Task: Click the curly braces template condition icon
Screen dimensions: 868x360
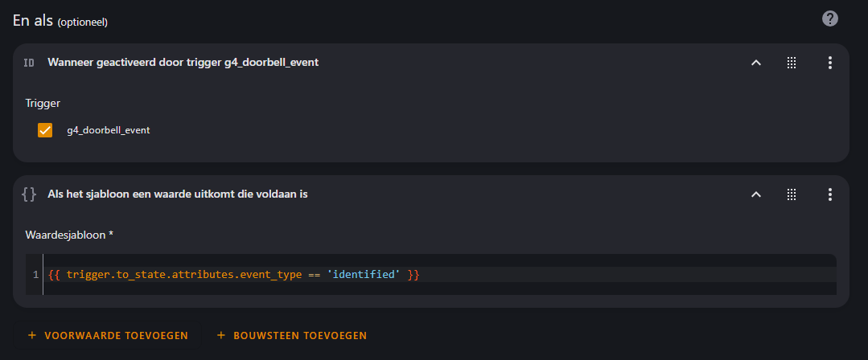Action: click(29, 194)
